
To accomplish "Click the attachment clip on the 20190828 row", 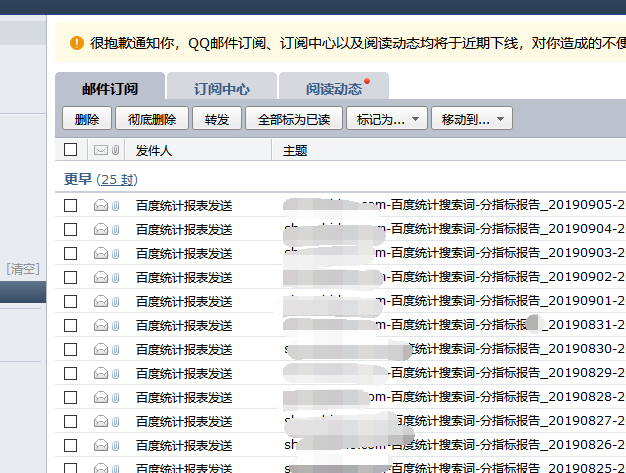I will [x=116, y=398].
